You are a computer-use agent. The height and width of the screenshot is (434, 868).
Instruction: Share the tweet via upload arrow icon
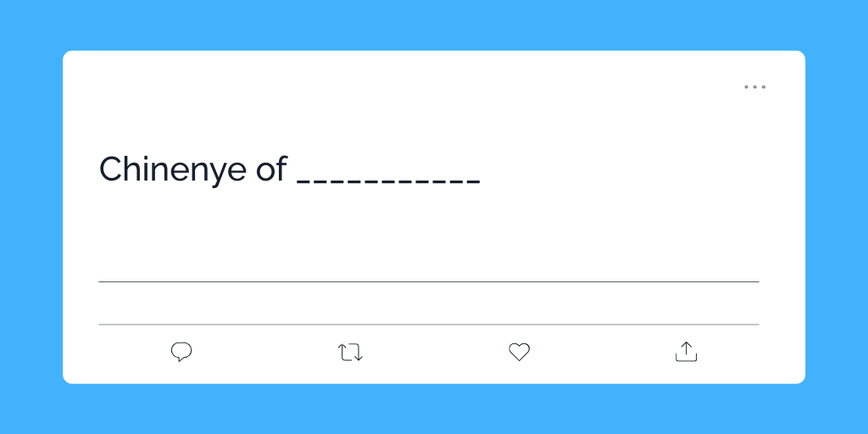click(686, 352)
